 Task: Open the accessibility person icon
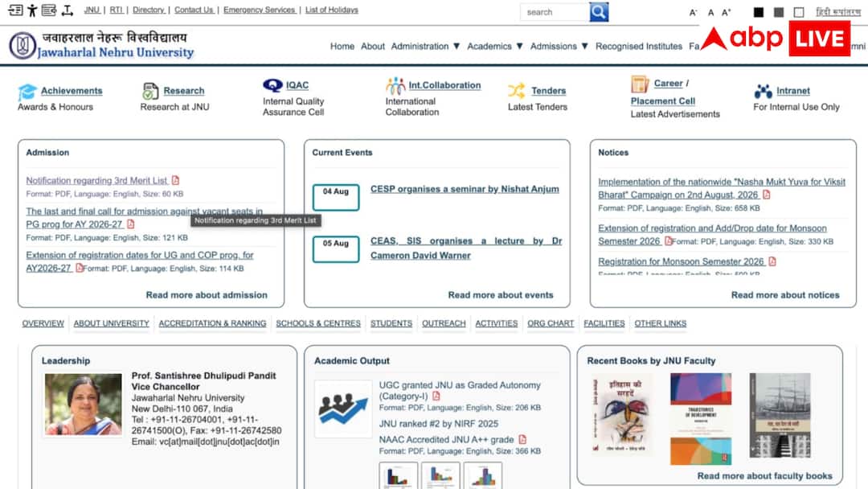click(32, 10)
